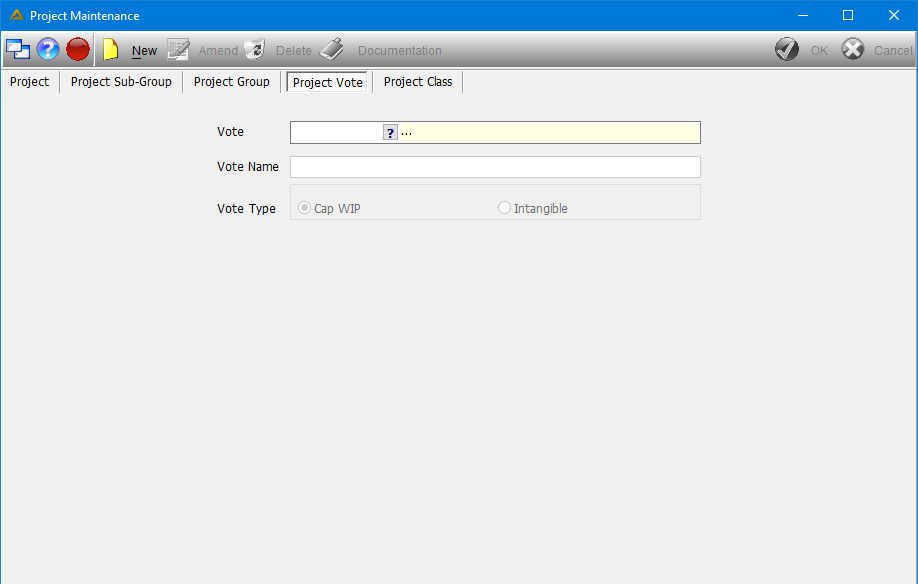
Task: Click the yellow New document icon
Action: 111,50
